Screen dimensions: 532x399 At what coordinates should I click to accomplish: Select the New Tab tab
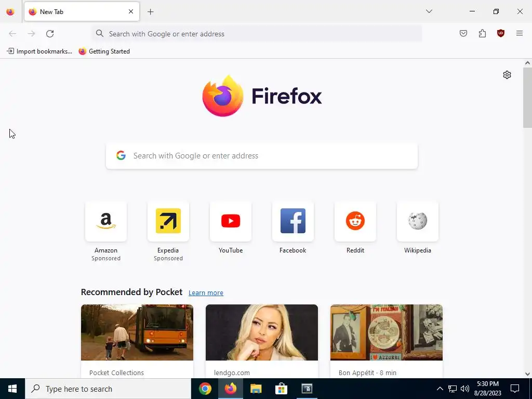pyautogui.click(x=82, y=11)
